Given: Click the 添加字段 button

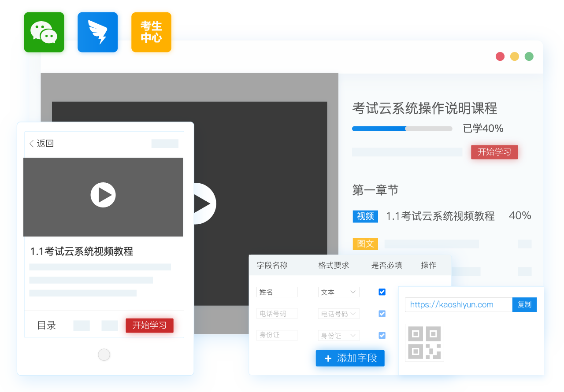Looking at the screenshot, I should tap(350, 358).
